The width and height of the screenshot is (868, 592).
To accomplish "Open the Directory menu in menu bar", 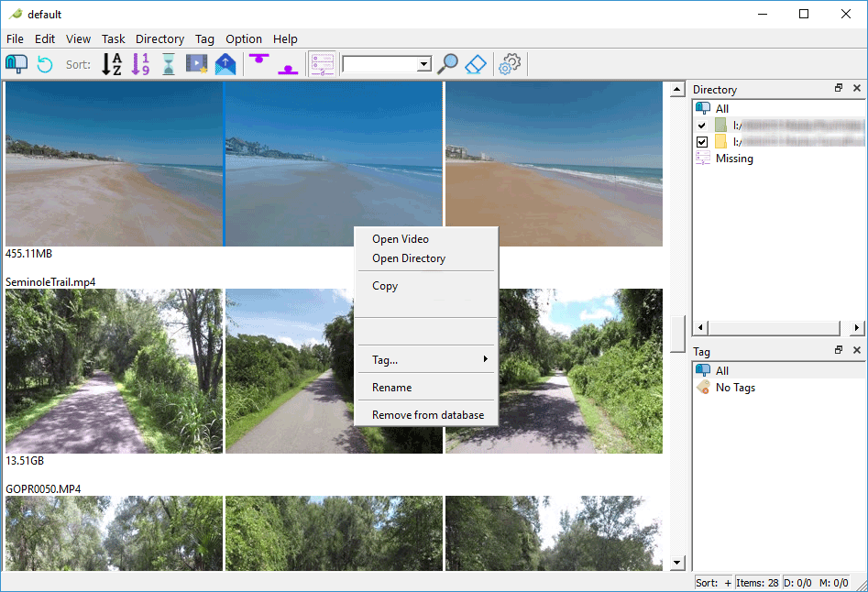I will (159, 38).
